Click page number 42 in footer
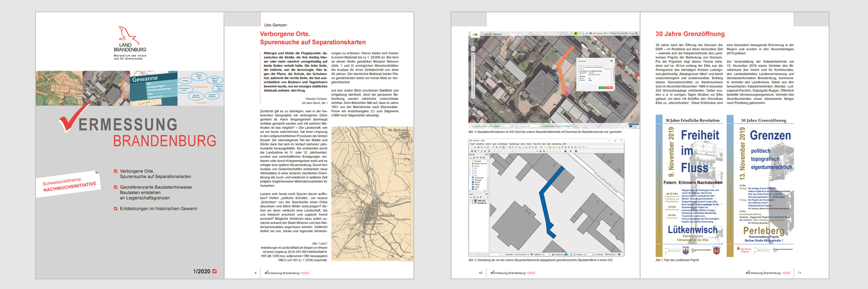The image size is (868, 289). click(480, 273)
